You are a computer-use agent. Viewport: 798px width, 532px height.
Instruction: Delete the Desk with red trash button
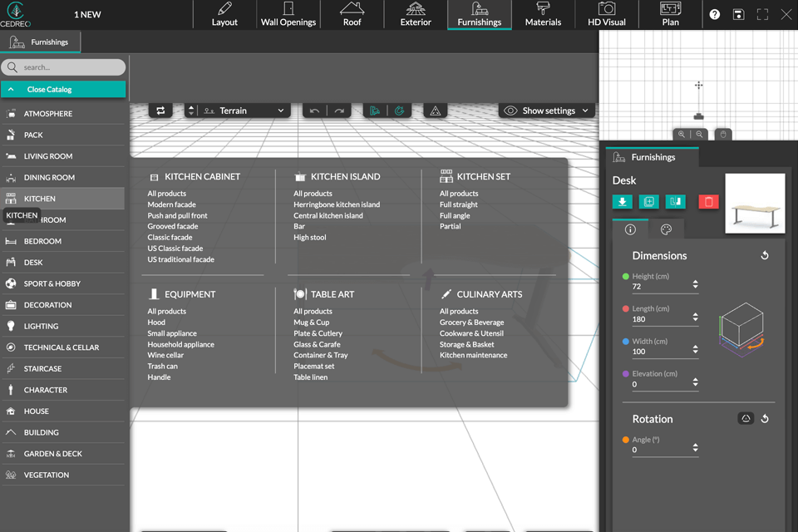pos(708,202)
